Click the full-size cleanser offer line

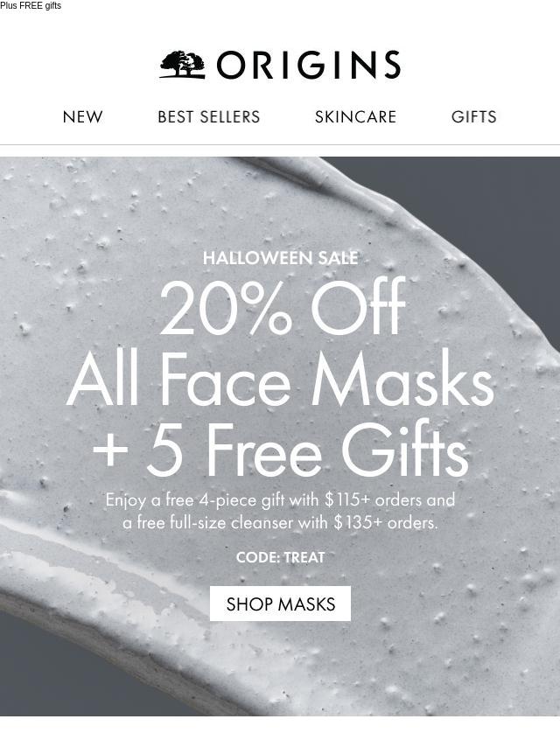click(280, 522)
